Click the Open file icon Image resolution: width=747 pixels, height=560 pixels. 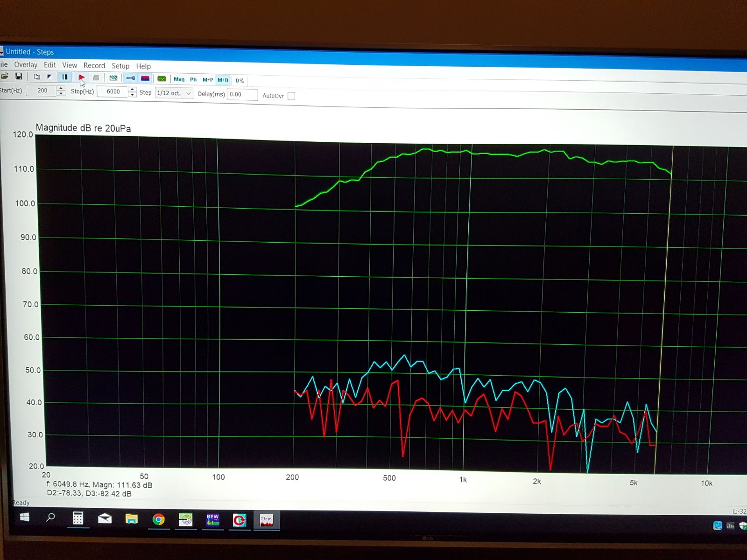pos(4,76)
